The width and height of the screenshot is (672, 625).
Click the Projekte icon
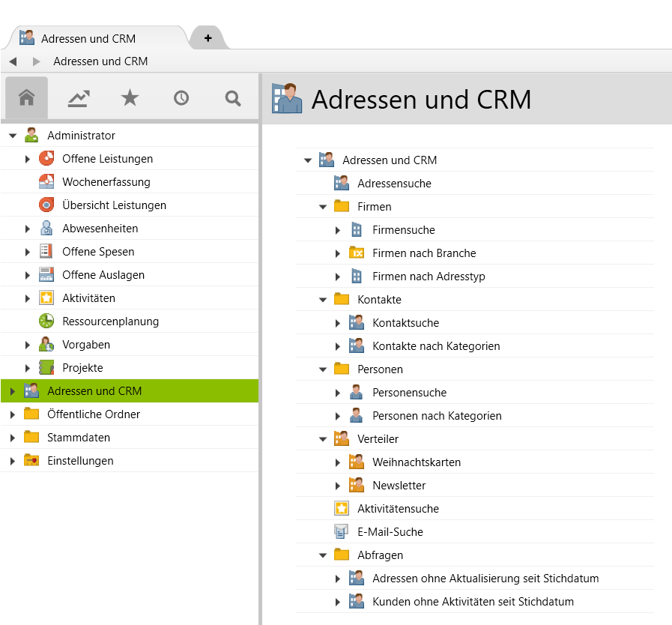(x=46, y=367)
